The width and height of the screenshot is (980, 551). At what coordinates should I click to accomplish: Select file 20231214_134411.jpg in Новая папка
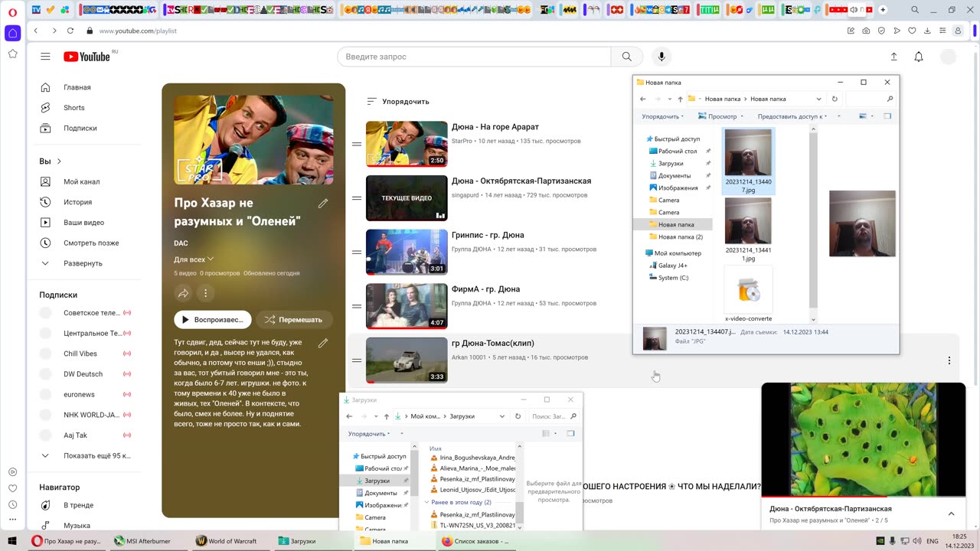748,230
